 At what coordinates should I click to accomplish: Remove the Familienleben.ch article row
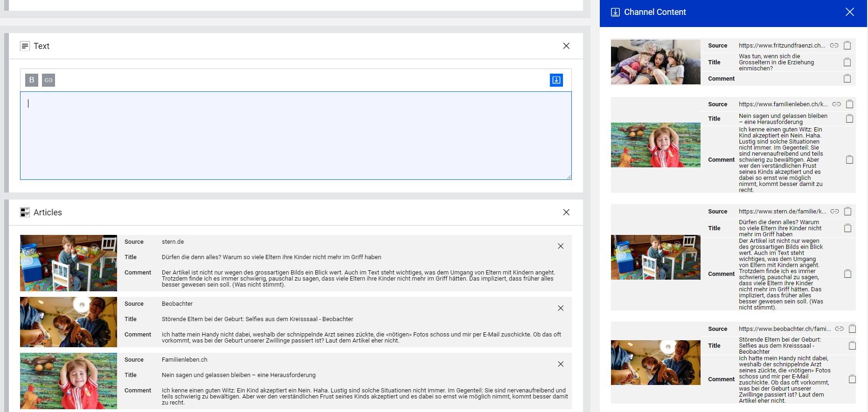(x=561, y=364)
